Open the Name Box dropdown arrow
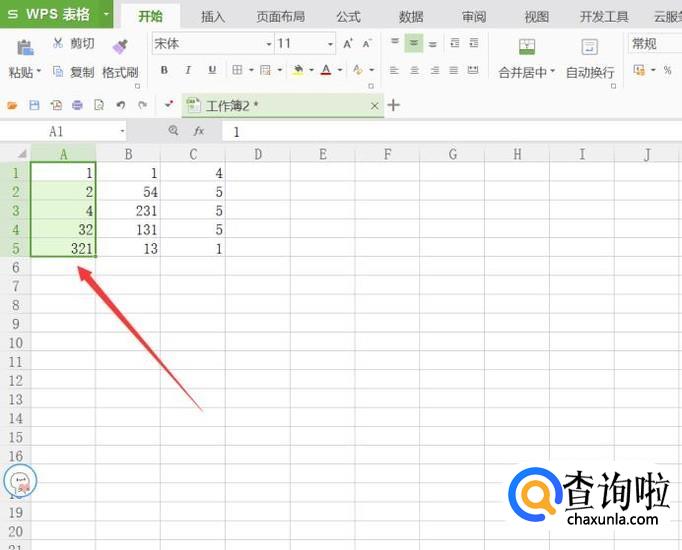 (122, 131)
